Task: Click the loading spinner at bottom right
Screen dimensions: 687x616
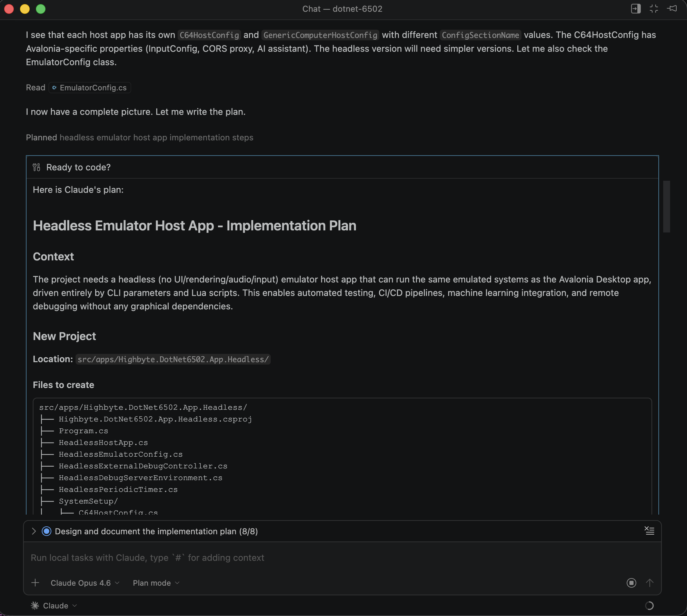Action: (649, 606)
